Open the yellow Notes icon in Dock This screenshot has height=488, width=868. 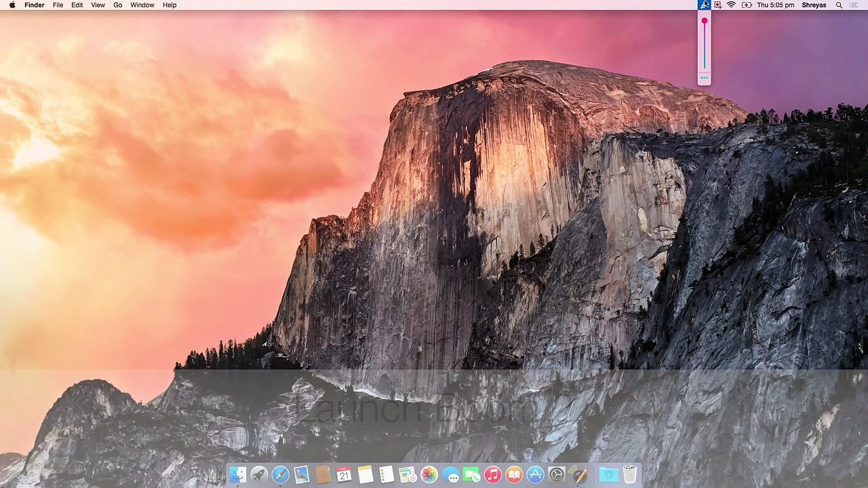pyautogui.click(x=365, y=474)
